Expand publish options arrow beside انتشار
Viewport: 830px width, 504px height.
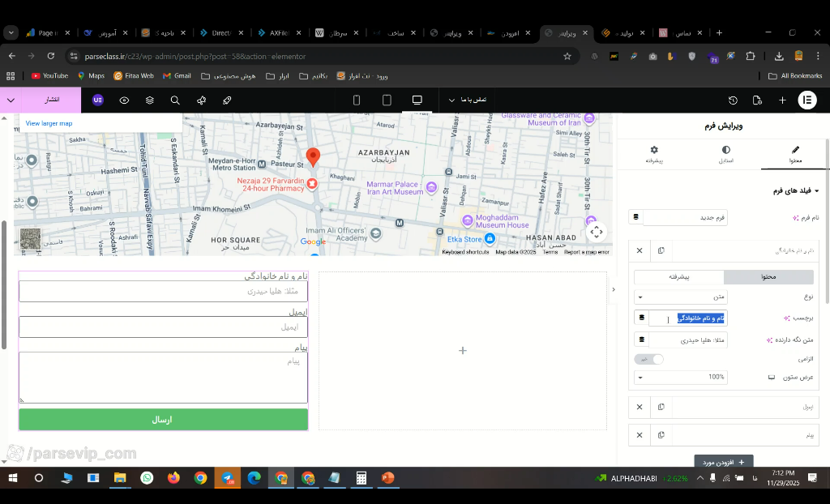point(11,100)
